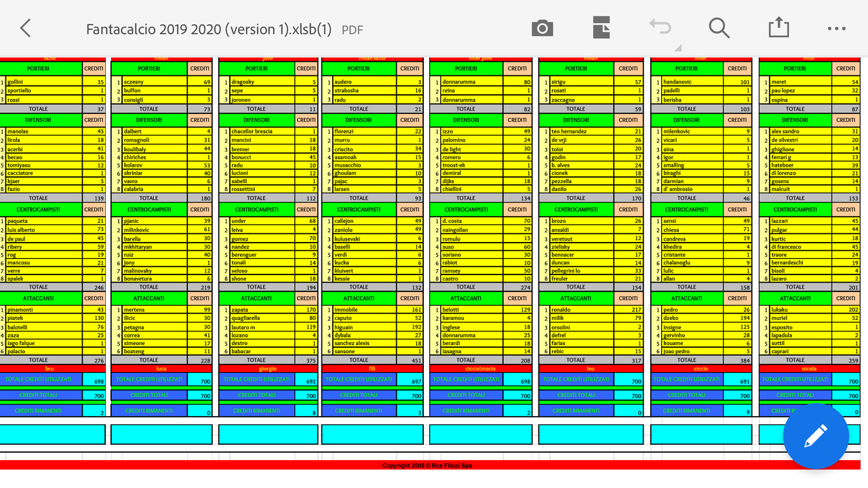The height and width of the screenshot is (488, 868).
Task: Select the goalkeeper cell strakosha
Action: (x=366, y=91)
